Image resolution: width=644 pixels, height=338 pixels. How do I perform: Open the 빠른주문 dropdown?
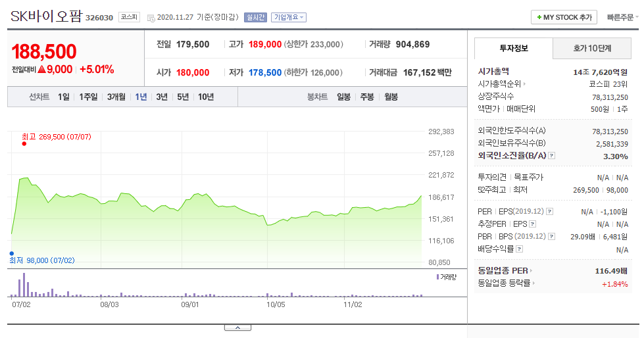[x=623, y=17]
